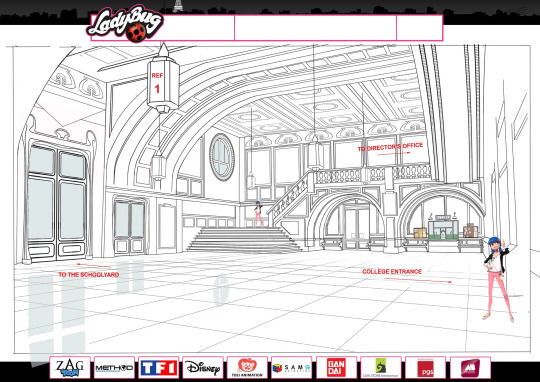
Task: Select the red PGS logo
Action: (425, 368)
